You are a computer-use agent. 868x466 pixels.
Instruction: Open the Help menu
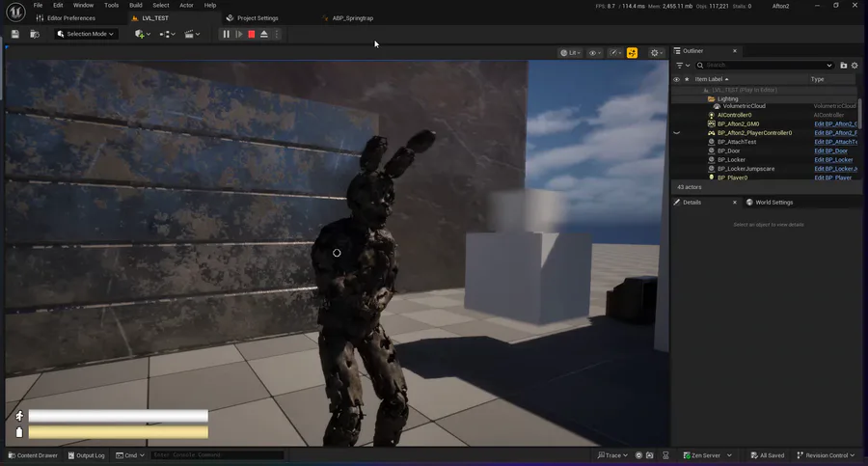tap(210, 5)
